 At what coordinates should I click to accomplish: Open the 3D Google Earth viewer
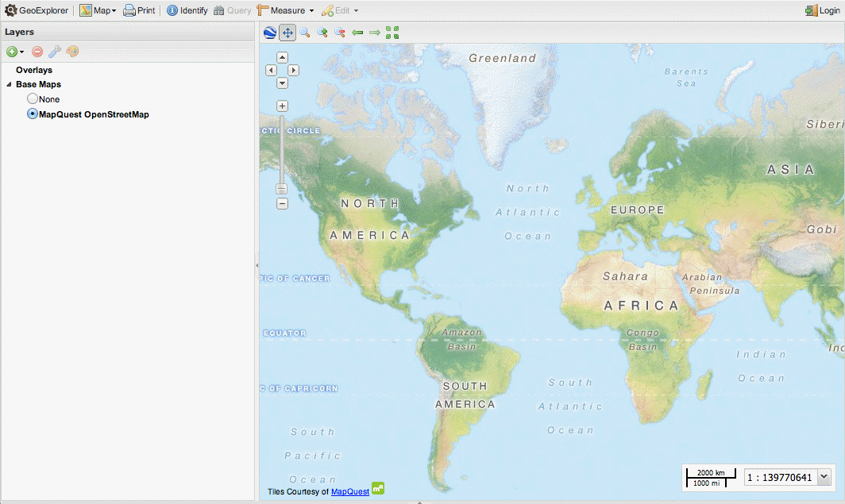pyautogui.click(x=269, y=33)
